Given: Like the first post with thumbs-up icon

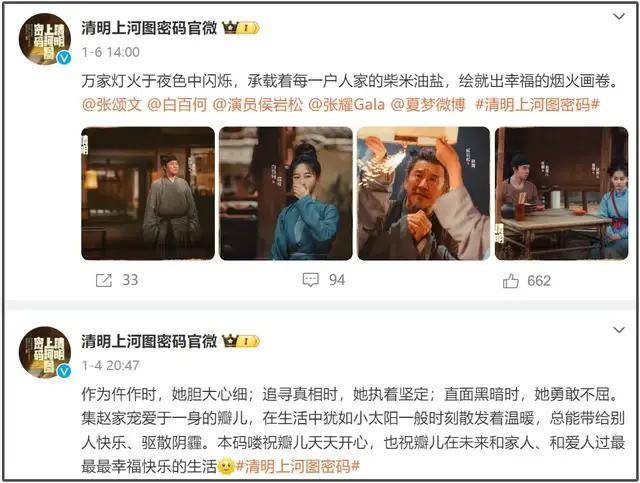Looking at the screenshot, I should [511, 281].
